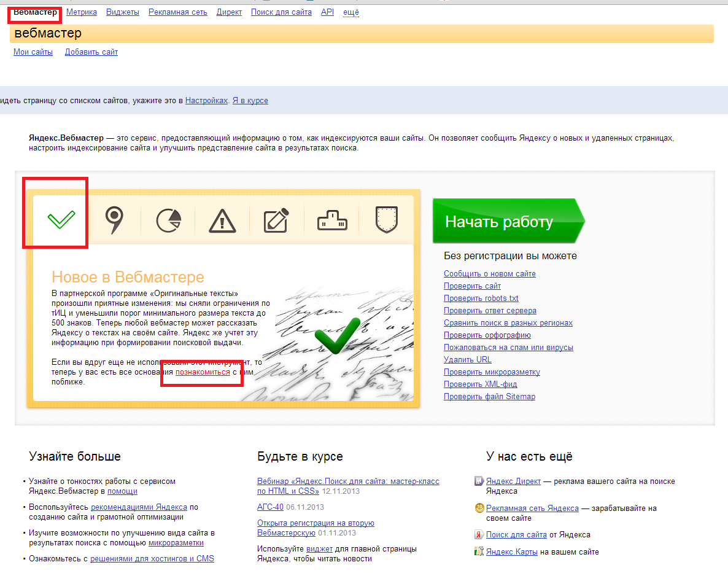Select the pie chart statistics tab icon

tap(169, 220)
